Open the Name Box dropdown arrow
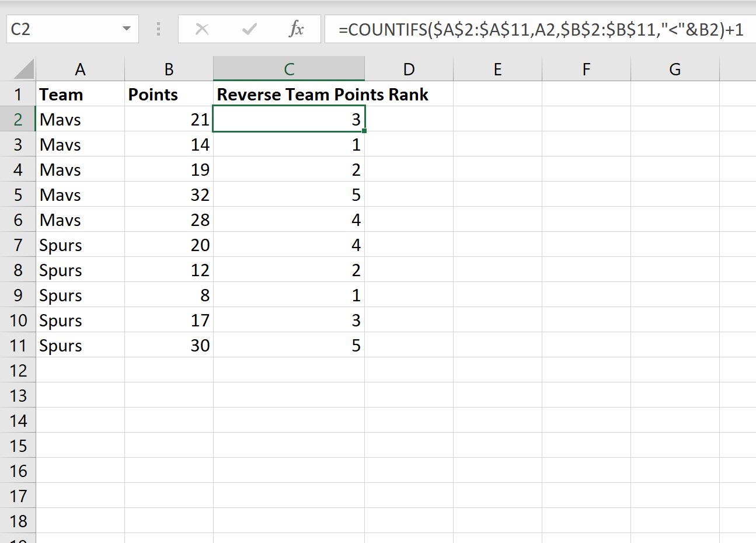The height and width of the screenshot is (543, 756). tap(126, 29)
